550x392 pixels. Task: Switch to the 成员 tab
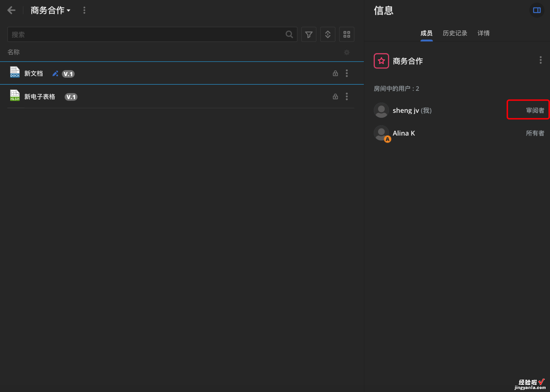pyautogui.click(x=426, y=33)
